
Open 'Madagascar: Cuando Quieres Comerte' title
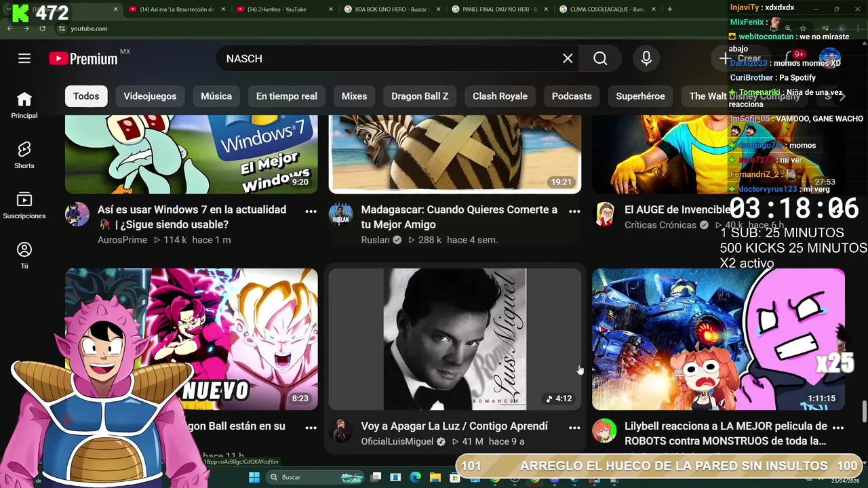tap(459, 217)
